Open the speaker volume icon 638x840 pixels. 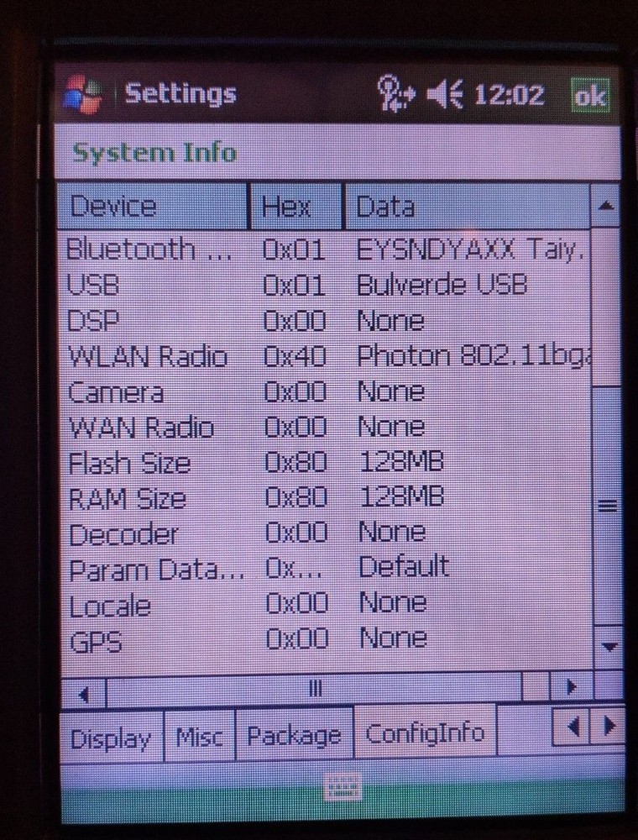click(445, 96)
